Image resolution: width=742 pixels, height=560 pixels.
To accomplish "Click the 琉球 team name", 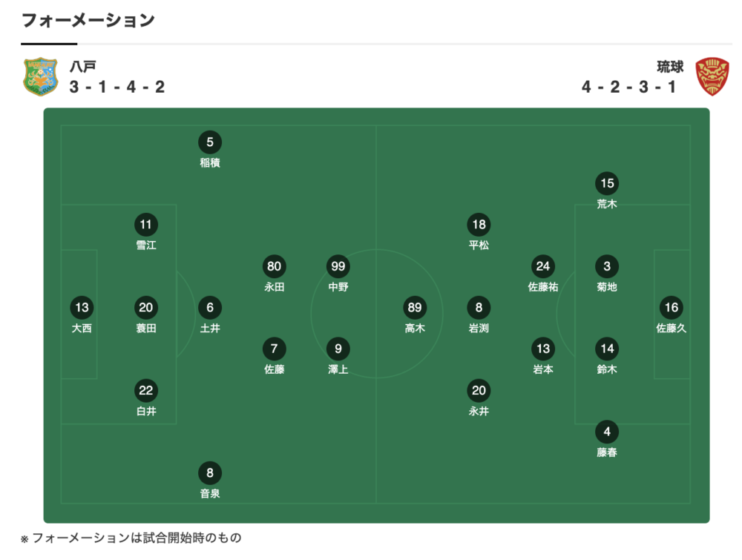I will 670,67.
